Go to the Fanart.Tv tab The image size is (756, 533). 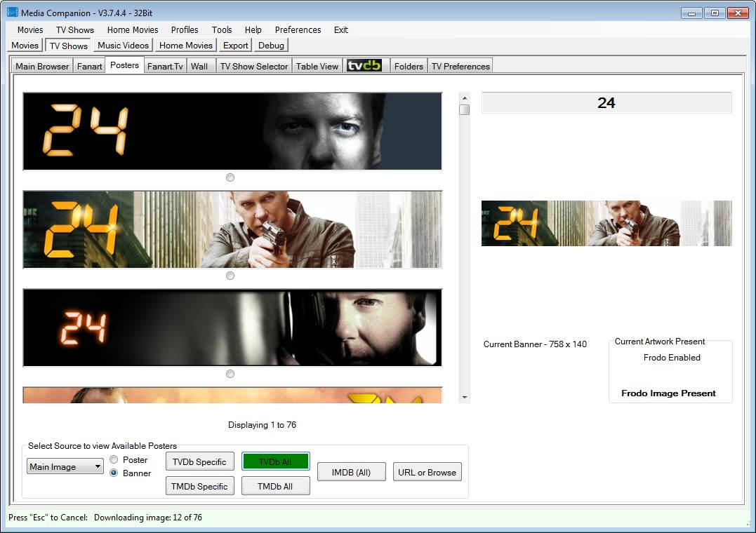coord(165,66)
